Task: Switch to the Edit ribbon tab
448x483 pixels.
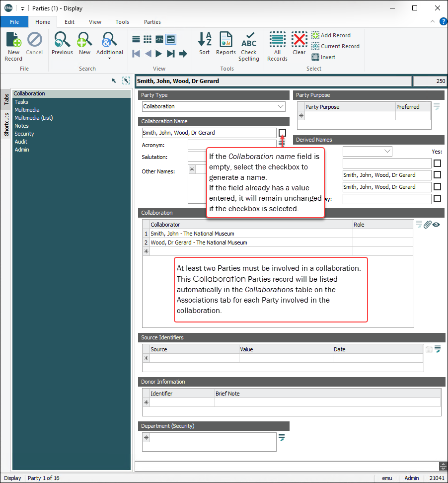Action: pos(70,22)
